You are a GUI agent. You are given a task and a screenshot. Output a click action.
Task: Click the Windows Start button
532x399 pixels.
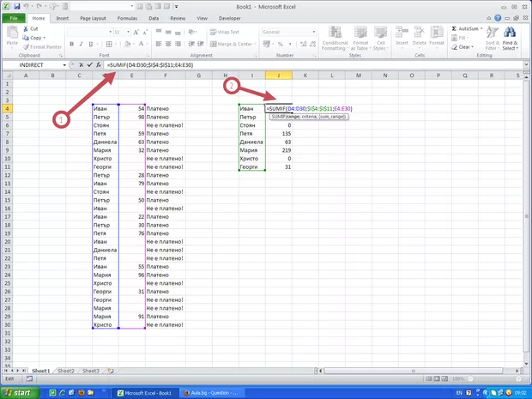21,391
